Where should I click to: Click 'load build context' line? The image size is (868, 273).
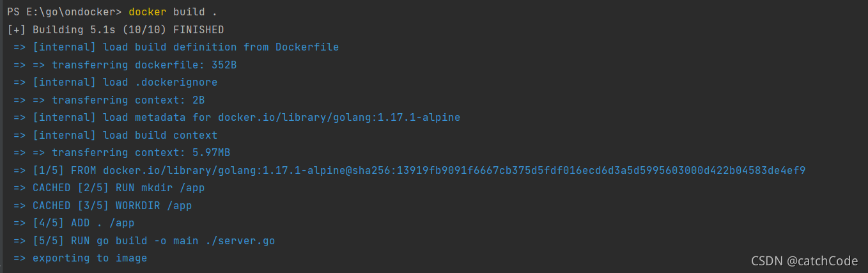coord(115,135)
